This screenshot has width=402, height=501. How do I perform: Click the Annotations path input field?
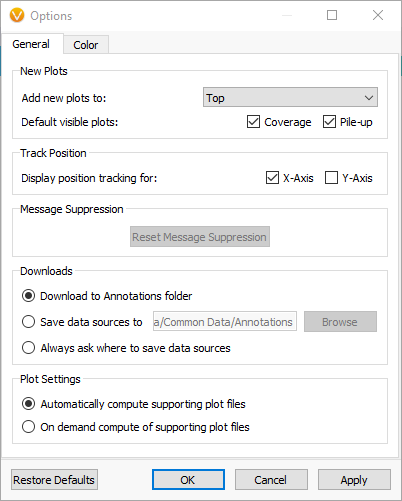coord(225,321)
